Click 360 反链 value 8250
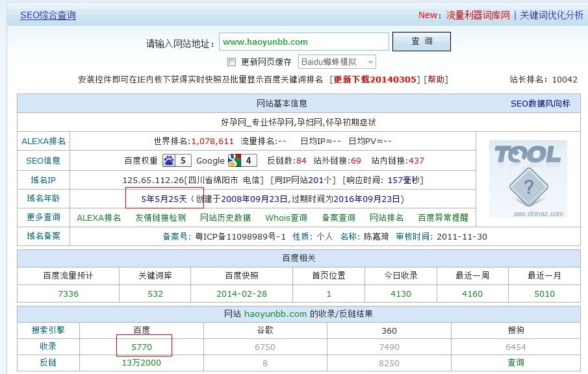The width and height of the screenshot is (588, 374). coord(389,363)
